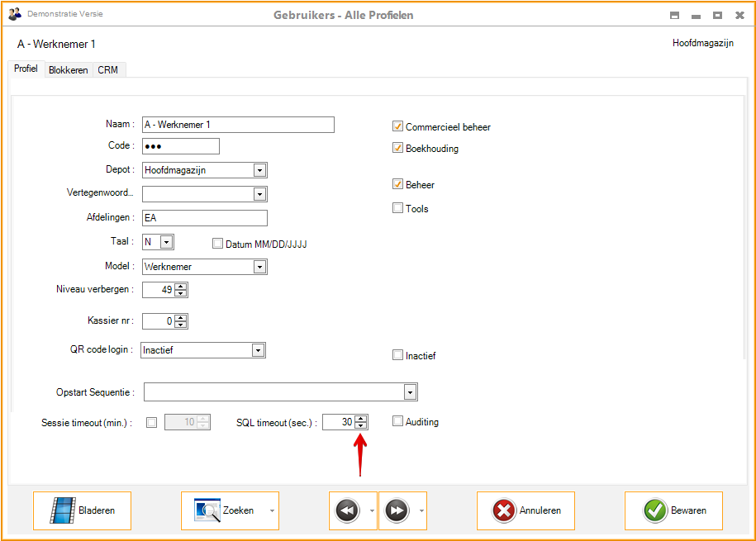This screenshot has height=541, width=756.
Task: Go to the next record with forward button
Action: (x=397, y=510)
